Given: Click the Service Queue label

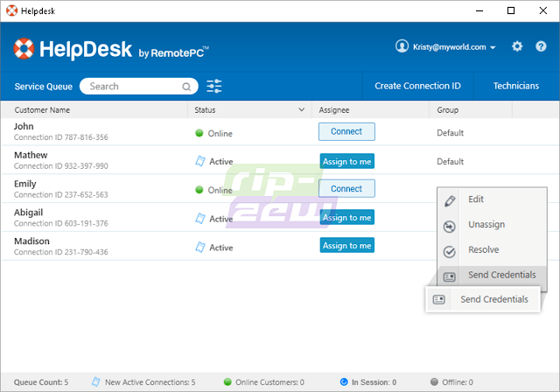Looking at the screenshot, I should 44,87.
